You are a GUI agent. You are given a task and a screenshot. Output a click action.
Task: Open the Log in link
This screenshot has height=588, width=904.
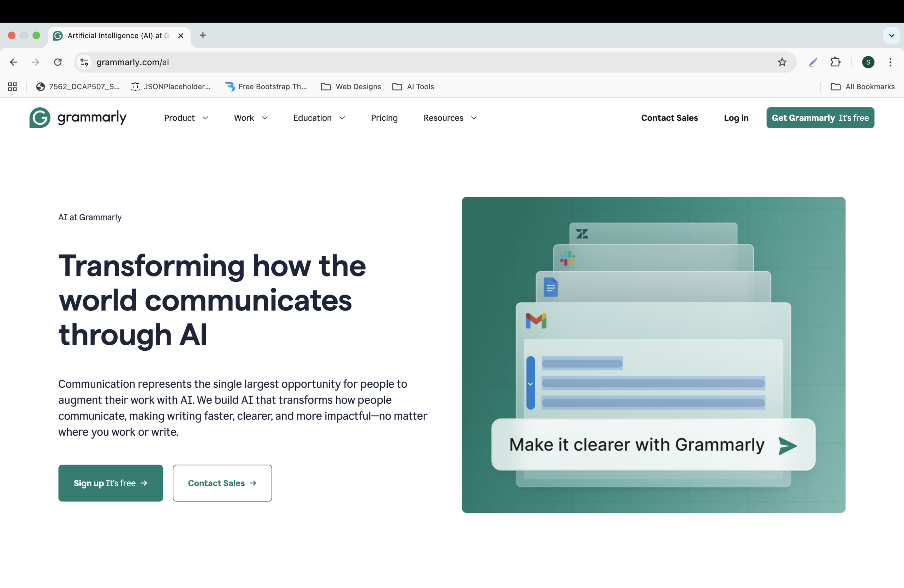(736, 118)
